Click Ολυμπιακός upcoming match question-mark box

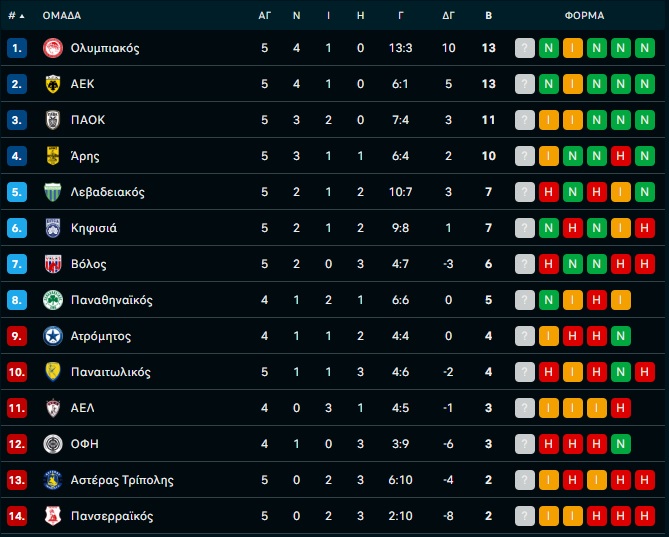(525, 48)
